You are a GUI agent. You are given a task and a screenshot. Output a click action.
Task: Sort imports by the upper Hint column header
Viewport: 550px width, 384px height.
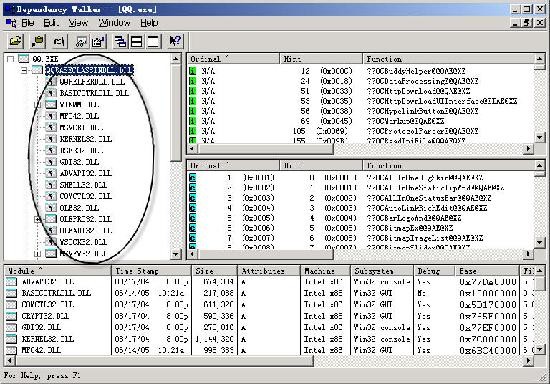coord(321,59)
